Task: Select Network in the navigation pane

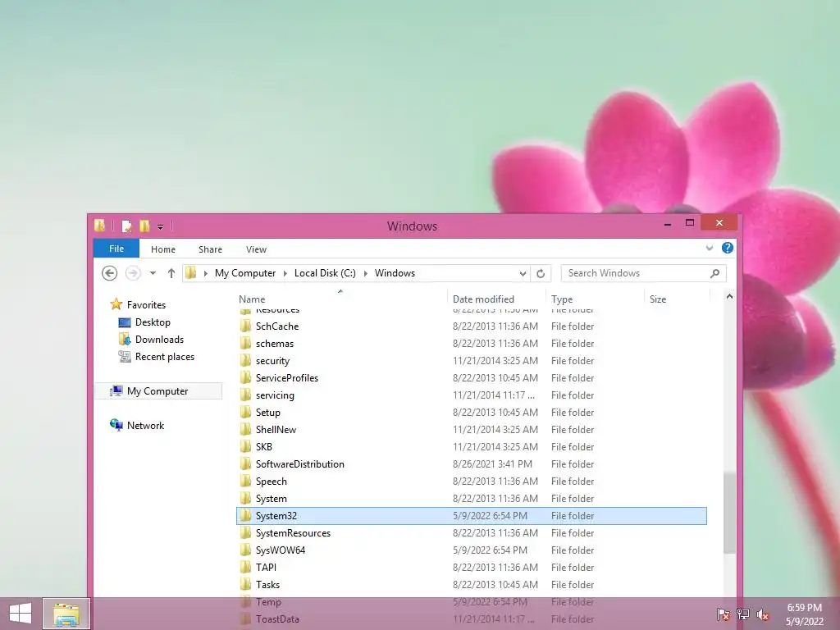Action: tap(145, 426)
